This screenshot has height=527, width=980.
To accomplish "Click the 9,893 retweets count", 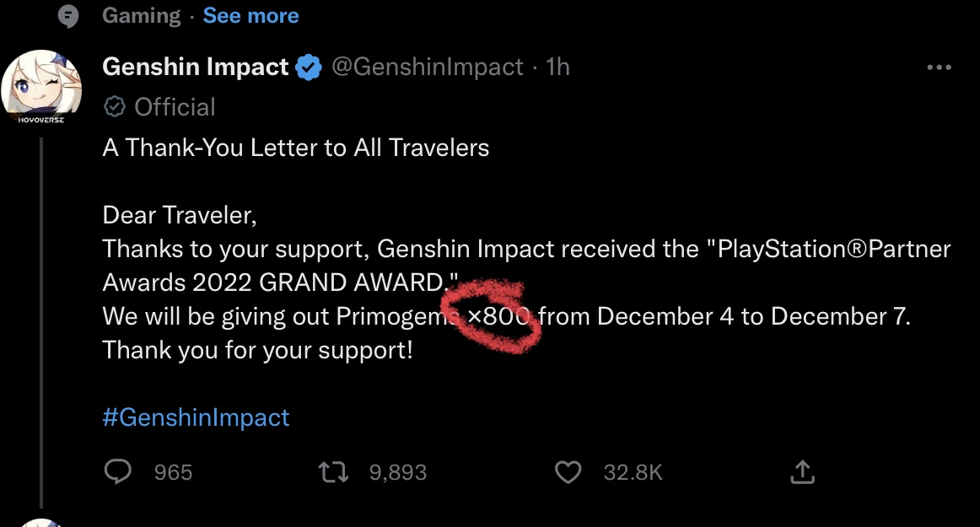I will pos(397,473).
